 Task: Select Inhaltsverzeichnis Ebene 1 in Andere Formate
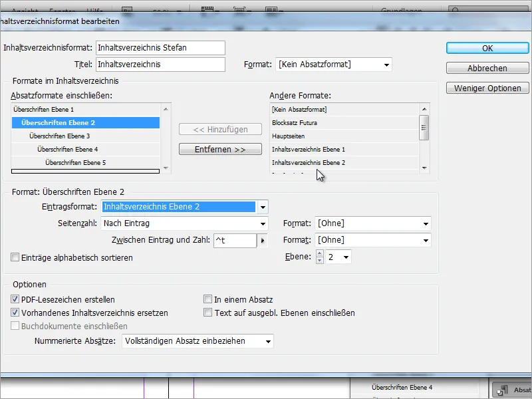coord(344,149)
